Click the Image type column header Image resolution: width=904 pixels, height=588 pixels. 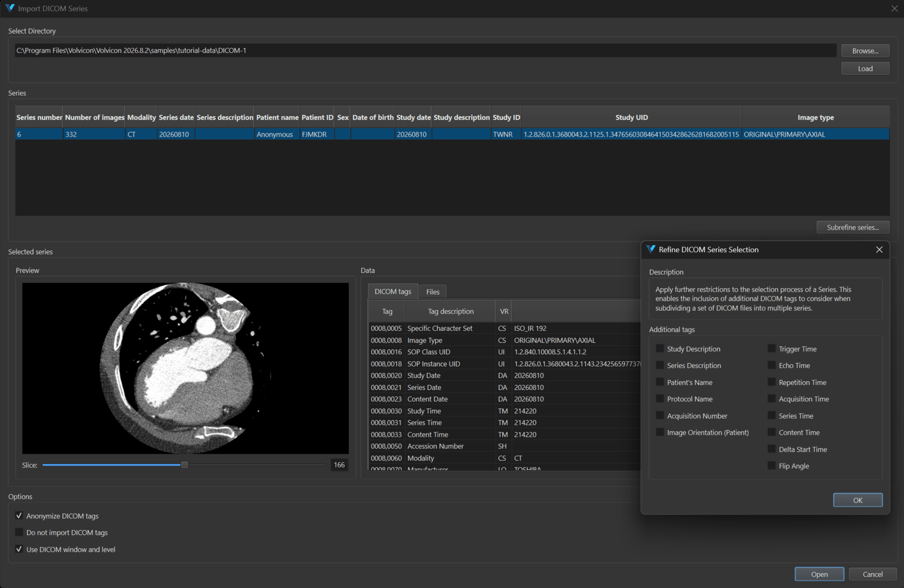tap(815, 117)
